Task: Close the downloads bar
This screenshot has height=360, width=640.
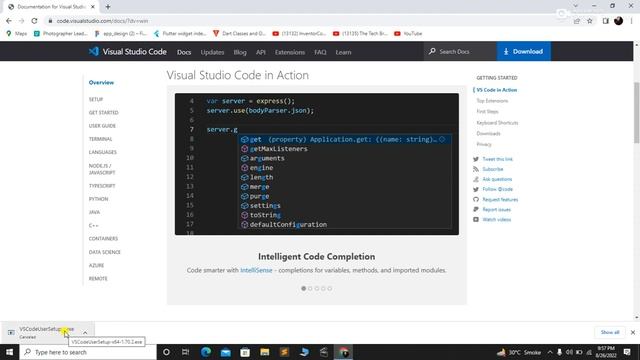Action: pos(633,332)
